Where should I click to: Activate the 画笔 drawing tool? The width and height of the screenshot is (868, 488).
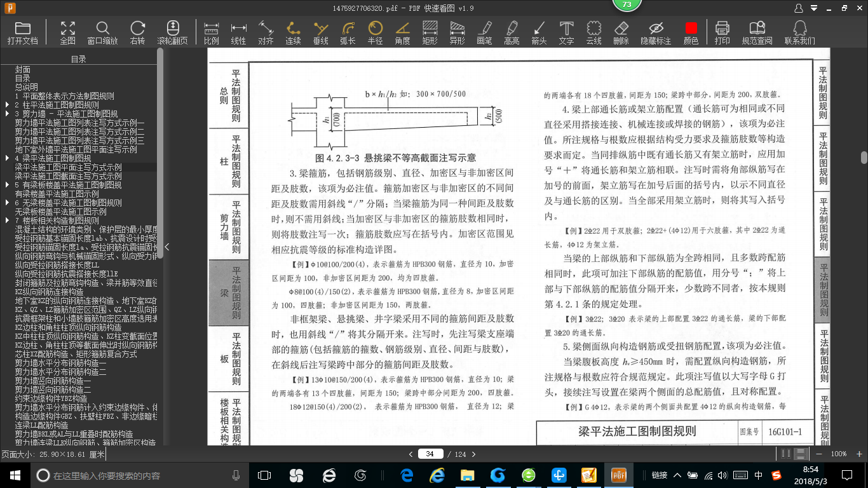(484, 30)
